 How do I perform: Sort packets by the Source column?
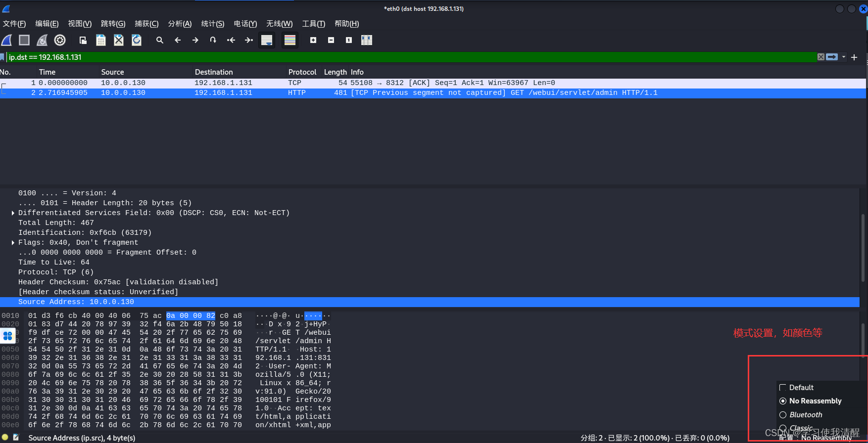coord(113,72)
